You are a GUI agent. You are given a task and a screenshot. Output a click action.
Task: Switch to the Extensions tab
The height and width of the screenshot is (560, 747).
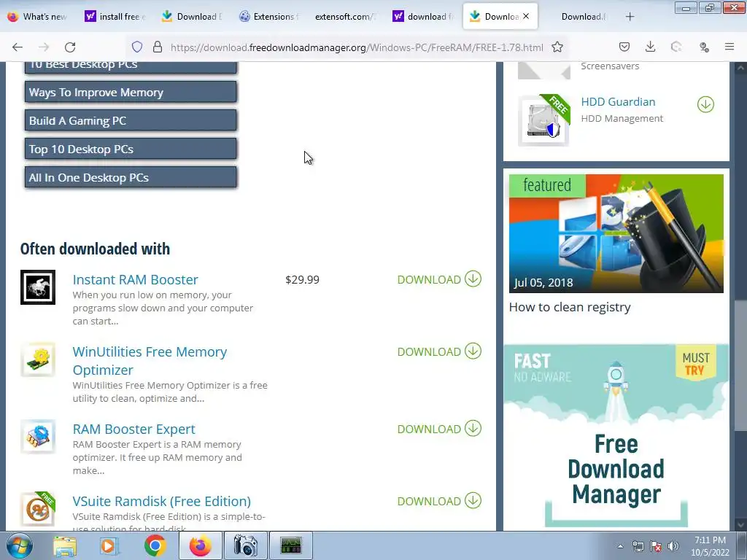click(x=269, y=17)
